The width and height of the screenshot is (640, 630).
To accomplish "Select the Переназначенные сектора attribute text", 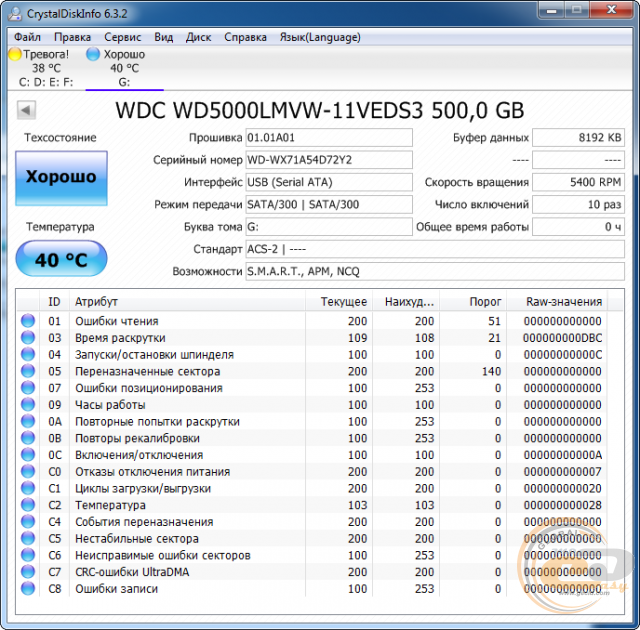I will point(147,371).
